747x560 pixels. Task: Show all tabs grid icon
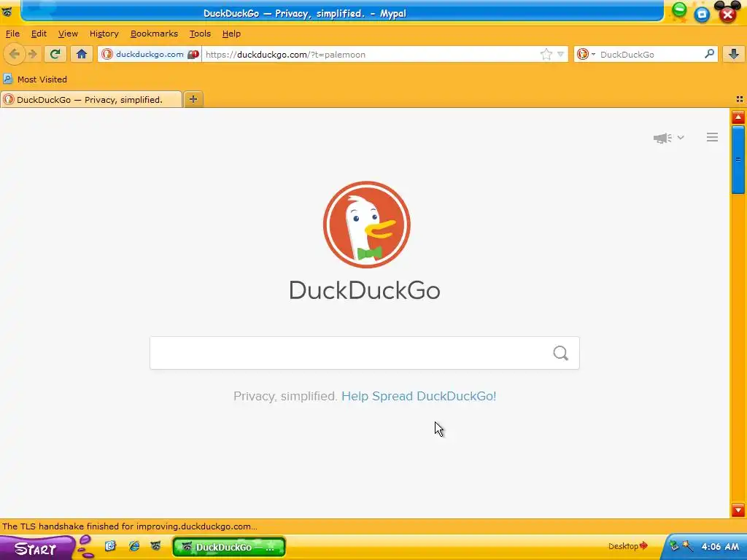point(740,99)
